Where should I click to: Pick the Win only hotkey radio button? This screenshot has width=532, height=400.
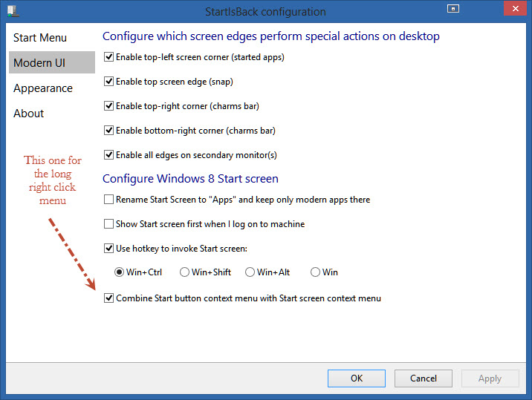[315, 272]
